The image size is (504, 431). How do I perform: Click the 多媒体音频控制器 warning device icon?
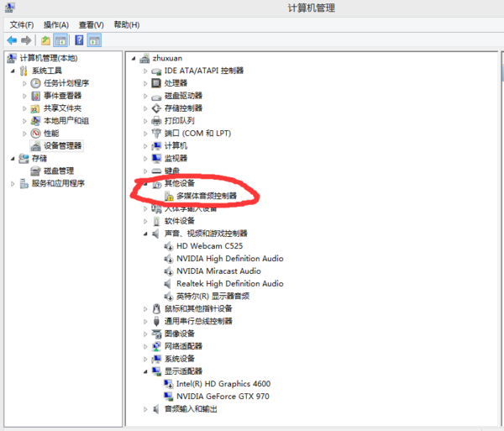coord(169,196)
